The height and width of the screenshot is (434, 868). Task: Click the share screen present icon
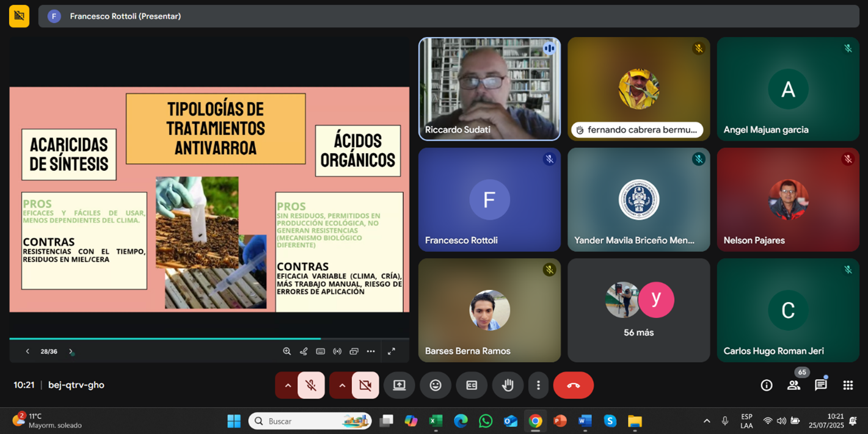399,385
